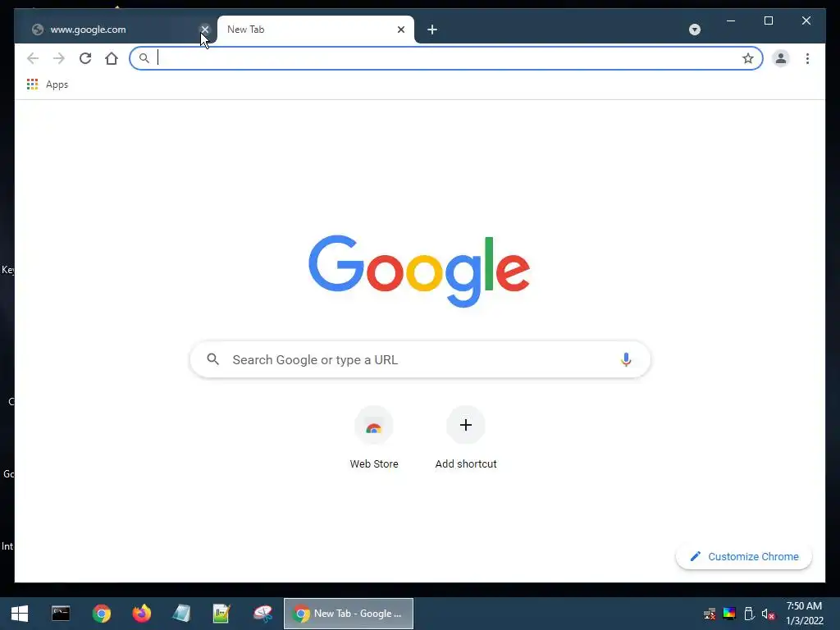Open a new tab with plus button
The image size is (840, 630).
432,30
